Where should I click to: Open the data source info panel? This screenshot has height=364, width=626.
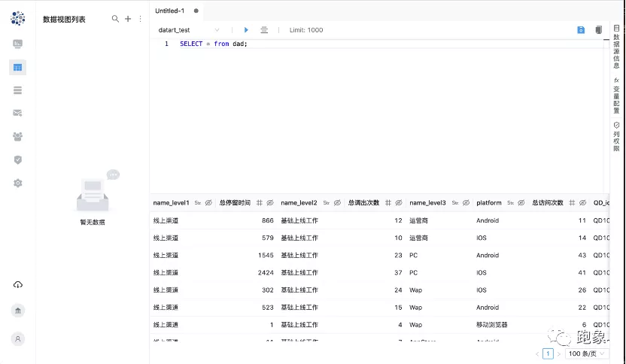click(x=616, y=47)
